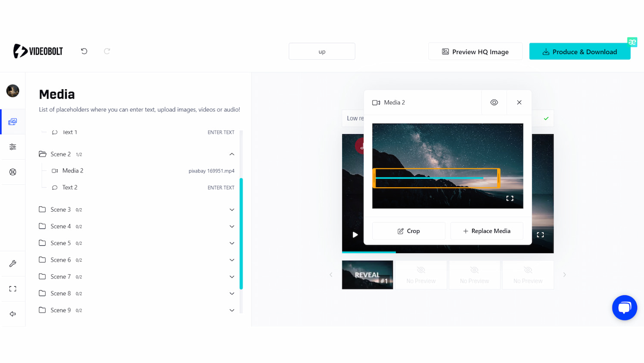Select the Text 1 placeholder entry
The height and width of the screenshot is (363, 644).
pyautogui.click(x=70, y=132)
